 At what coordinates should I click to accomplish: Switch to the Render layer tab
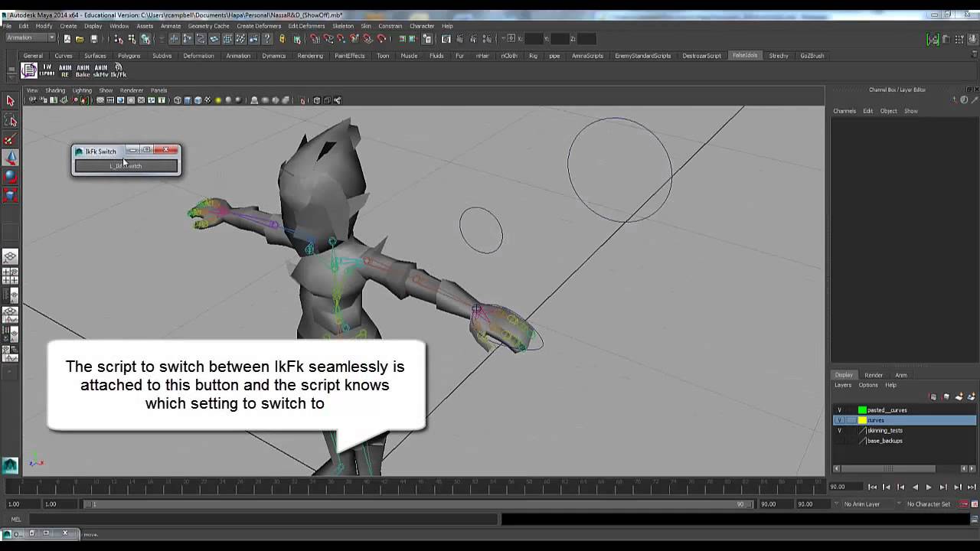[874, 375]
